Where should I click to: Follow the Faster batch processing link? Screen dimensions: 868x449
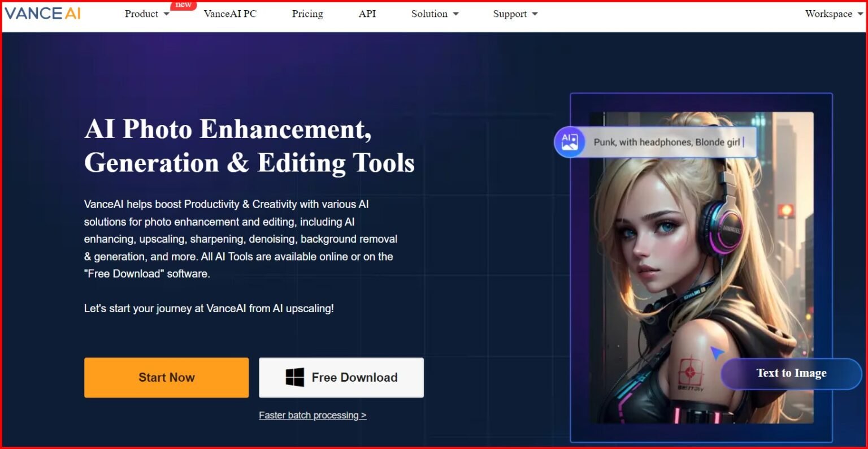[x=313, y=415]
